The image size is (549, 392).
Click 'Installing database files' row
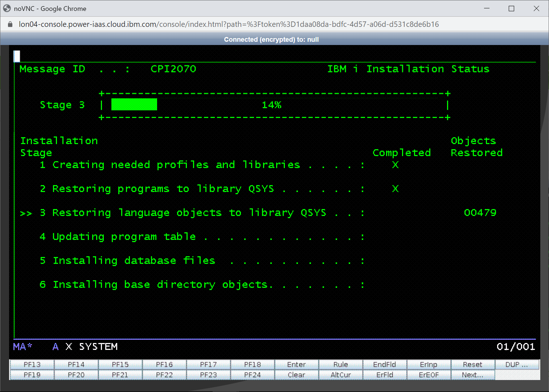pos(202,261)
